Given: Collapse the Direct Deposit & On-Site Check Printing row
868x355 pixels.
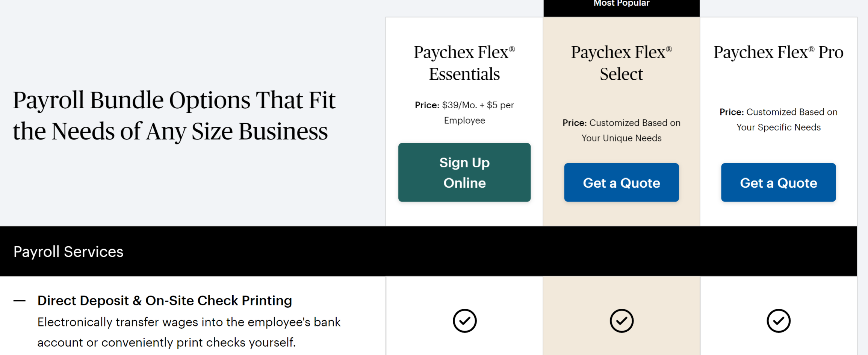Looking at the screenshot, I should [x=20, y=300].
